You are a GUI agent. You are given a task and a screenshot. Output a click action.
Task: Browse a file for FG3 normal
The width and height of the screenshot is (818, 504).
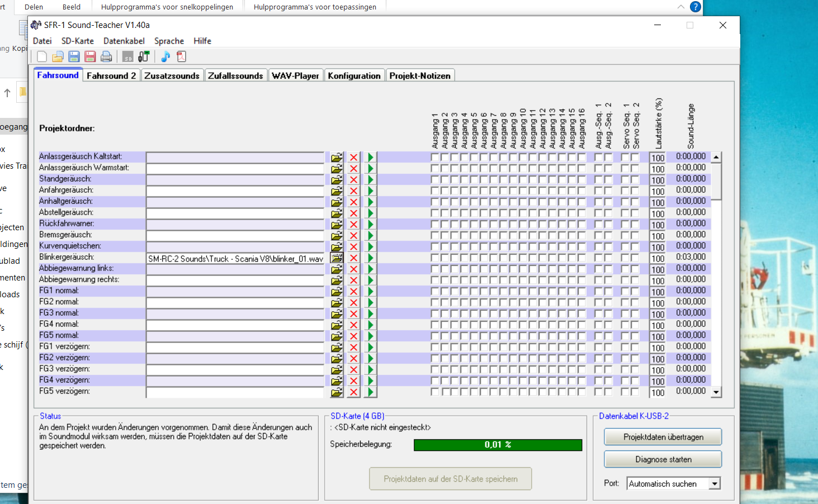[x=337, y=314]
